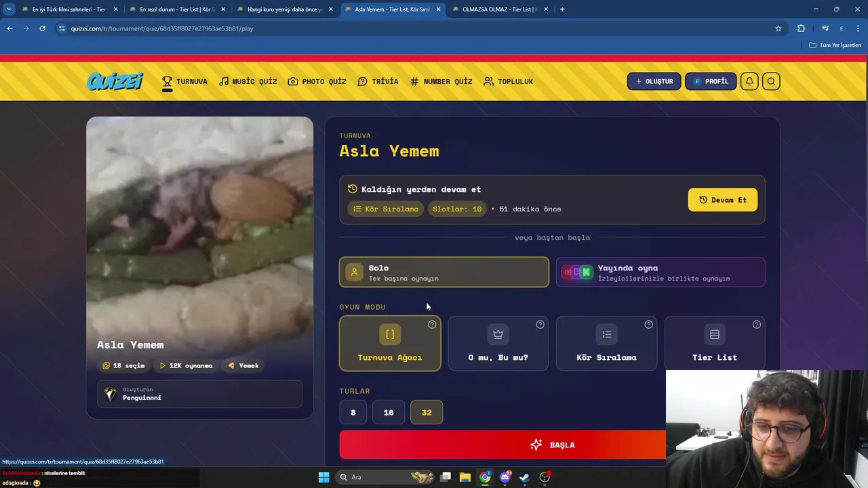Select Solo play option
The width and height of the screenshot is (868, 488).
tap(444, 272)
